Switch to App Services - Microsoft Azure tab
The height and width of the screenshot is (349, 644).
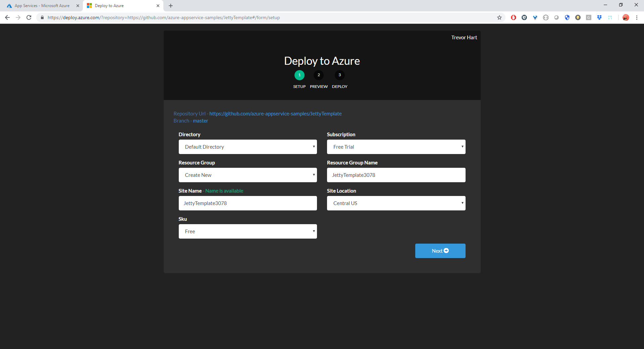42,6
